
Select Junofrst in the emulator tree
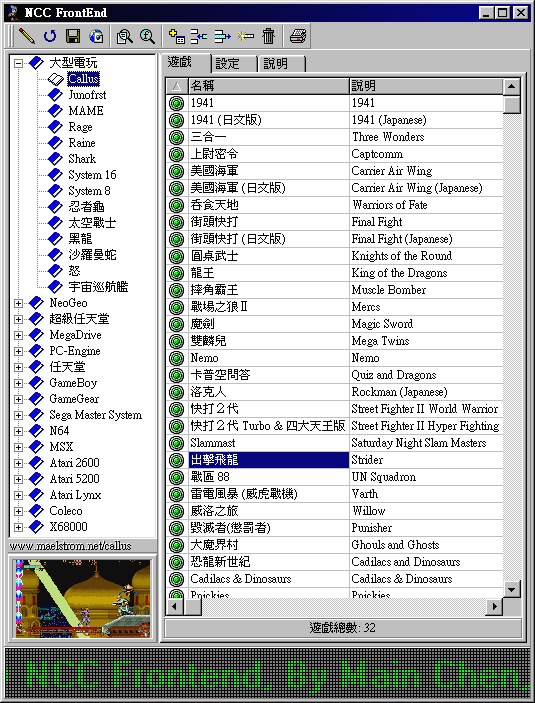87,95
